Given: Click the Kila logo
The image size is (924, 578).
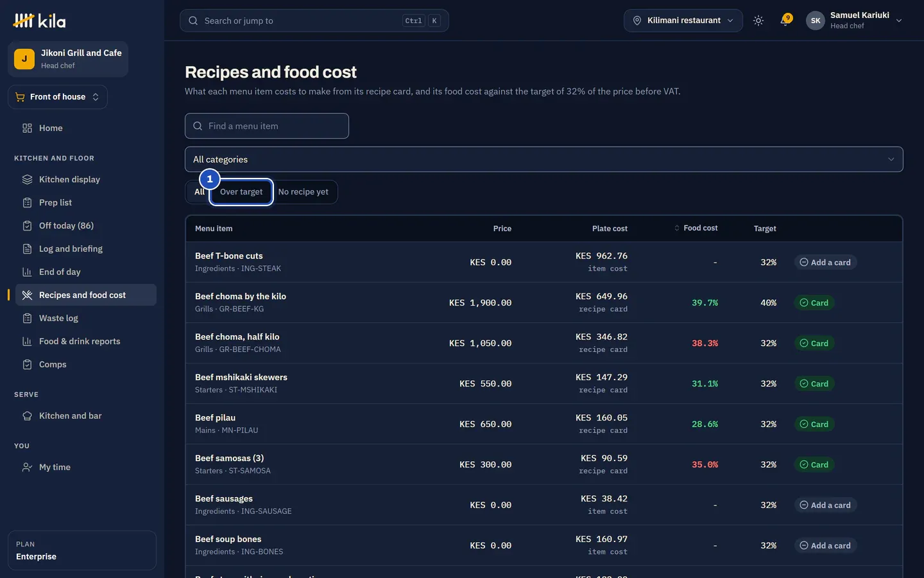Looking at the screenshot, I should 39,21.
